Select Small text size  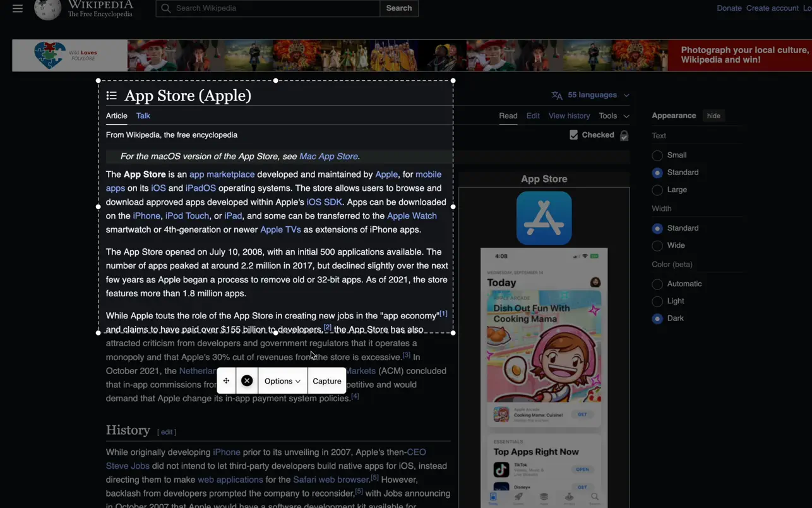657,155
